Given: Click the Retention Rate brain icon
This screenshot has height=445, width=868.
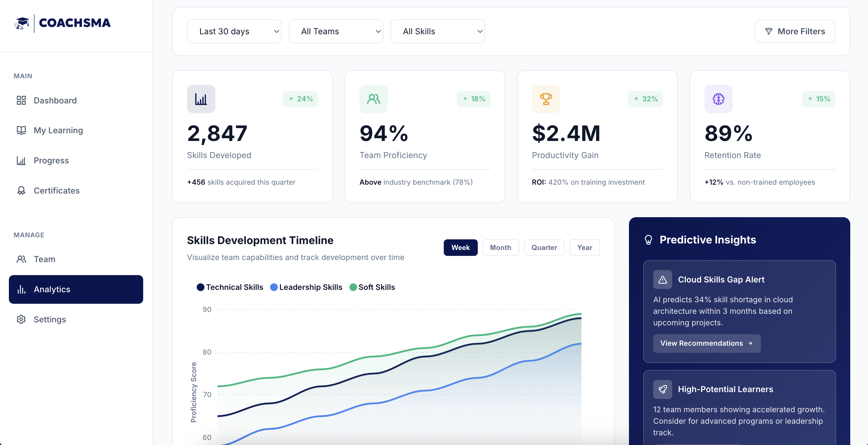Looking at the screenshot, I should pyautogui.click(x=718, y=99).
